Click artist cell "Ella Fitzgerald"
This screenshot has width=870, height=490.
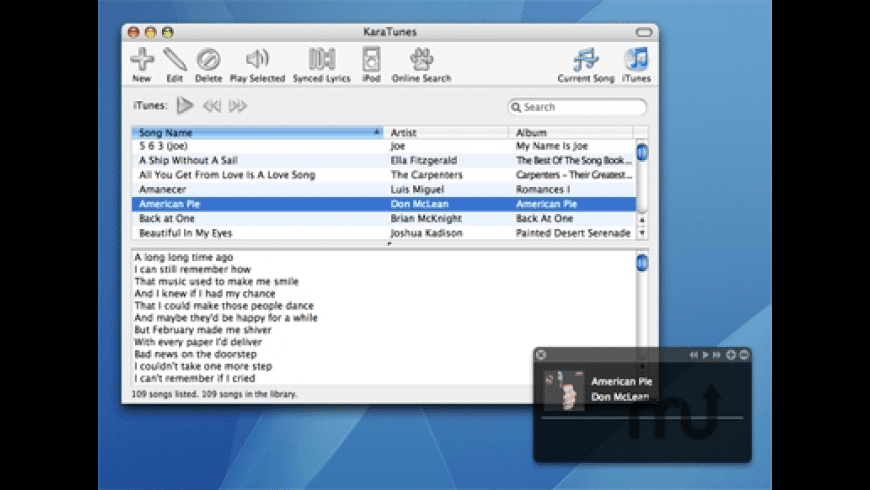coord(424,160)
